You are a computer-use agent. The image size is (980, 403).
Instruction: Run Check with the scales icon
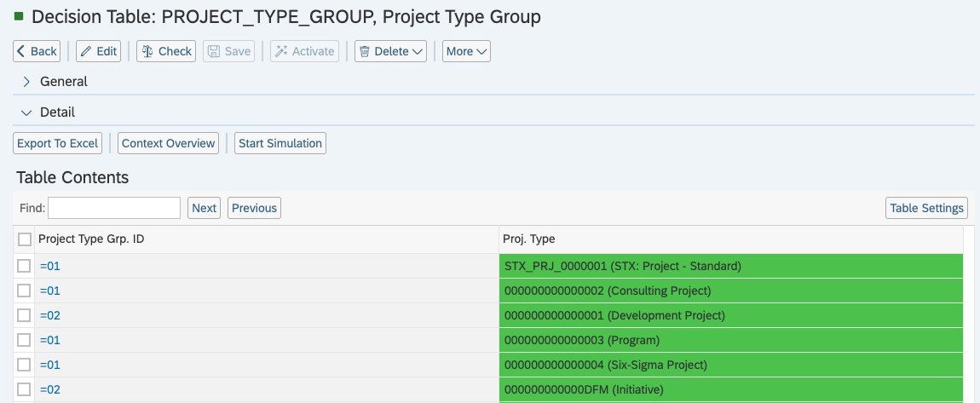[166, 51]
